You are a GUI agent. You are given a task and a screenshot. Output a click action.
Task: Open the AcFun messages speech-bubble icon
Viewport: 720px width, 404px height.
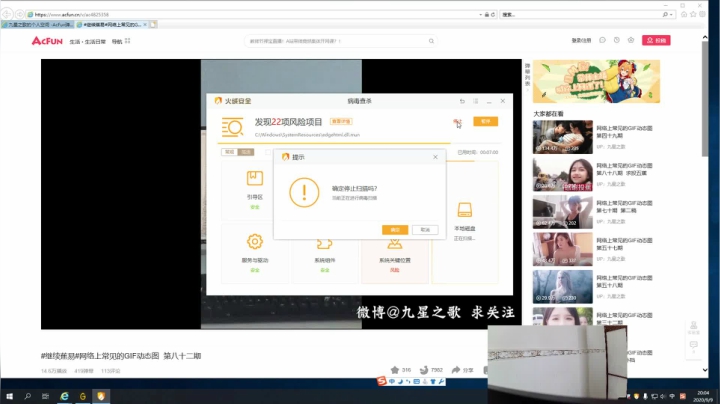click(602, 40)
